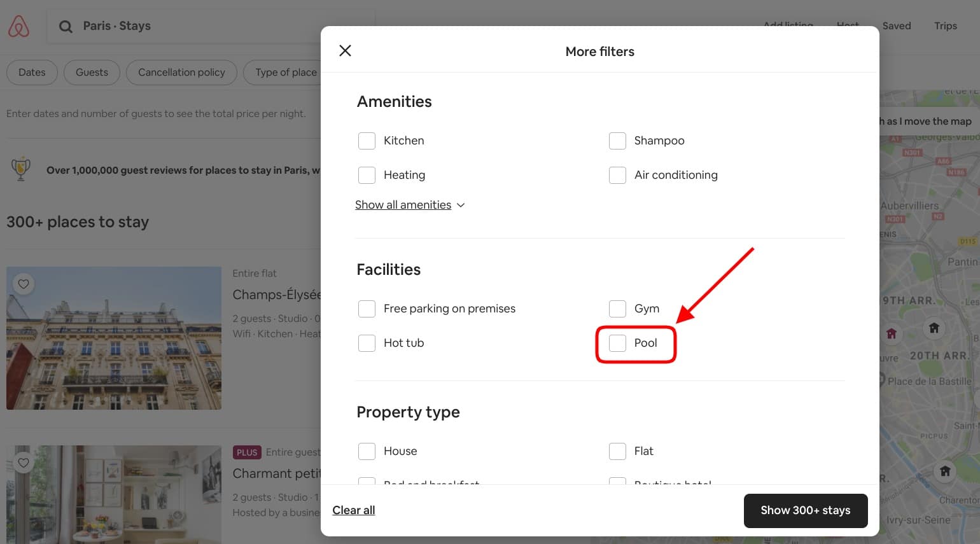Click the home pin near 9th Arr on map
This screenshot has height=544, width=980.
point(892,333)
